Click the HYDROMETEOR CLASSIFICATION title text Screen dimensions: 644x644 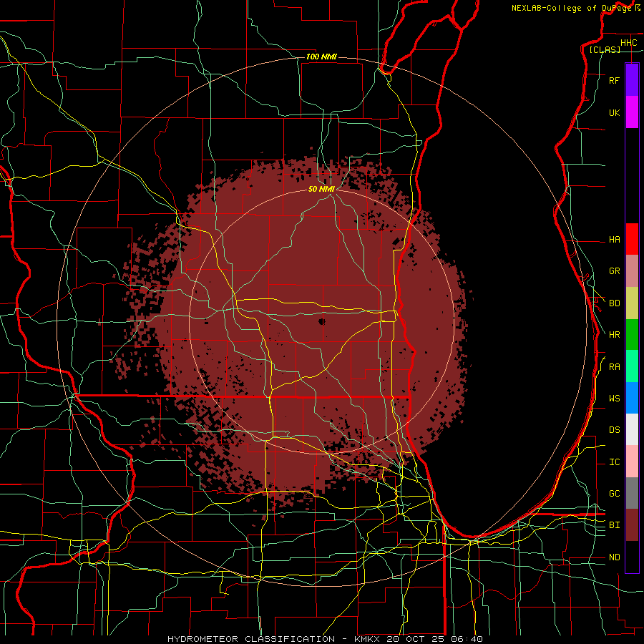[x=251, y=639]
